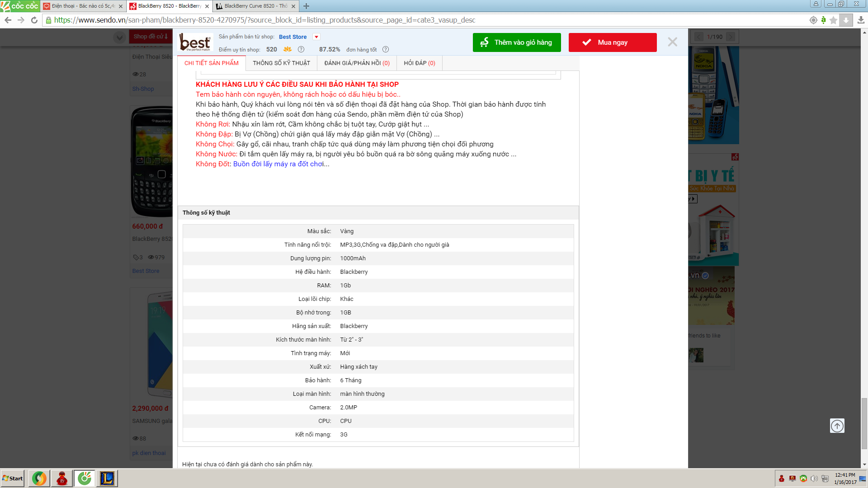Close the 'BlackBerry Curve 8520 - Thô' tab
Viewport: 868px width, 488px height.
[x=293, y=6]
